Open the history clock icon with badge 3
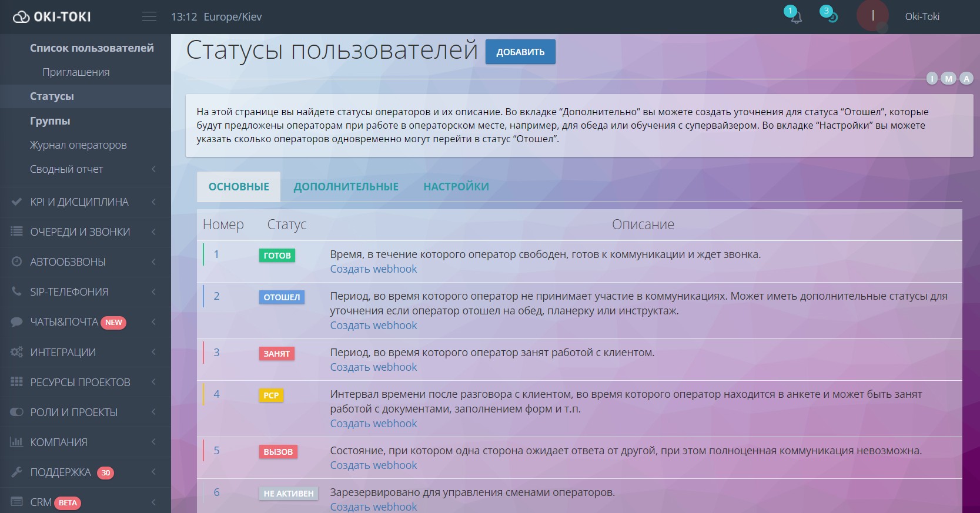Screen dimensions: 980x513 [832, 17]
